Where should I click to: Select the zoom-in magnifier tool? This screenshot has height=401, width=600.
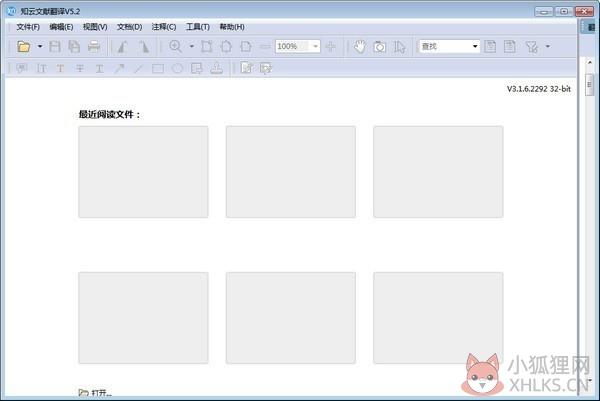(x=176, y=47)
